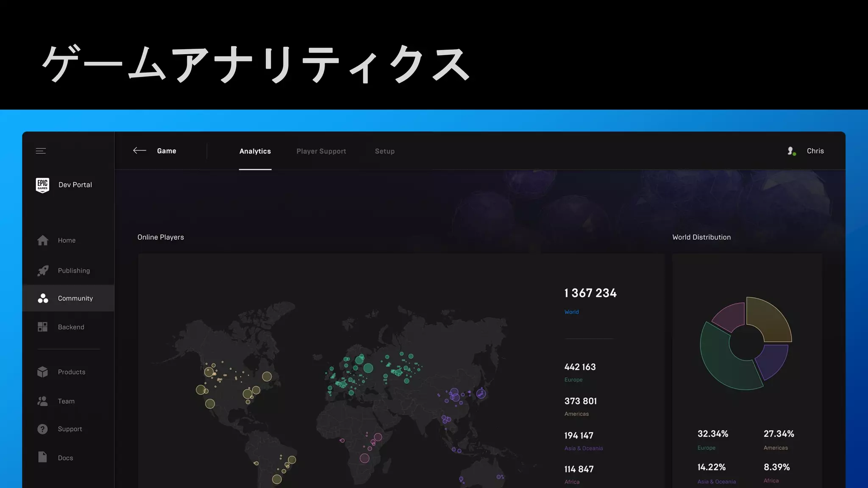Click the large green bubble over Europe
This screenshot has width=868, height=488.
(x=368, y=368)
